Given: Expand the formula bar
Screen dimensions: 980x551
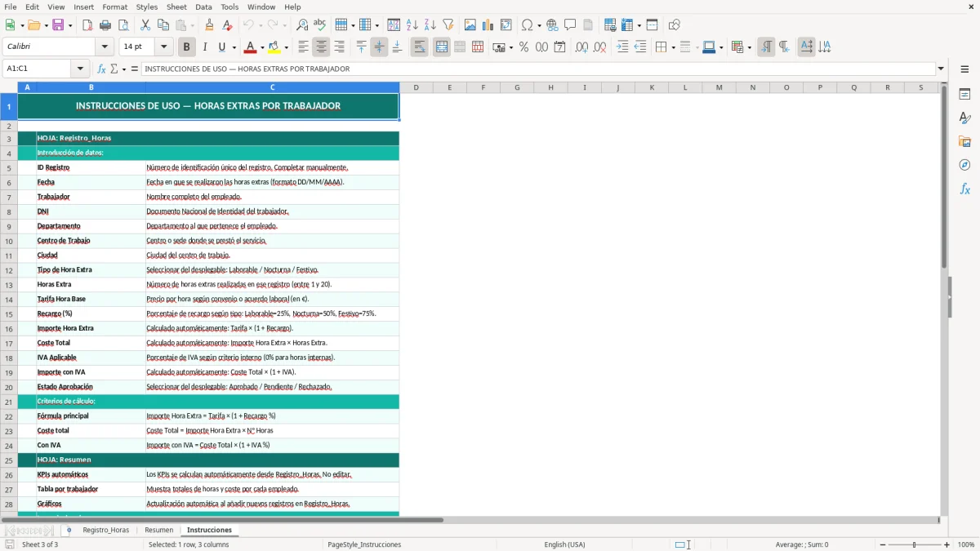Looking at the screenshot, I should click(x=941, y=69).
